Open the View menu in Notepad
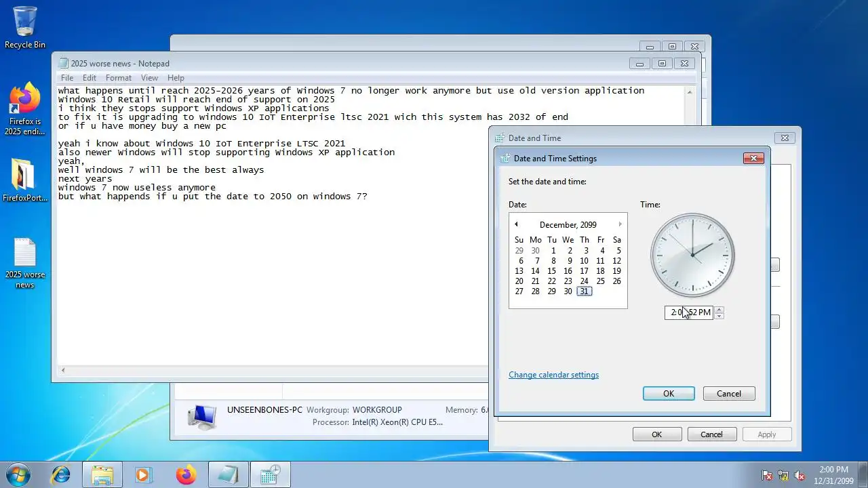Screen dimensions: 868x488 tap(149, 78)
